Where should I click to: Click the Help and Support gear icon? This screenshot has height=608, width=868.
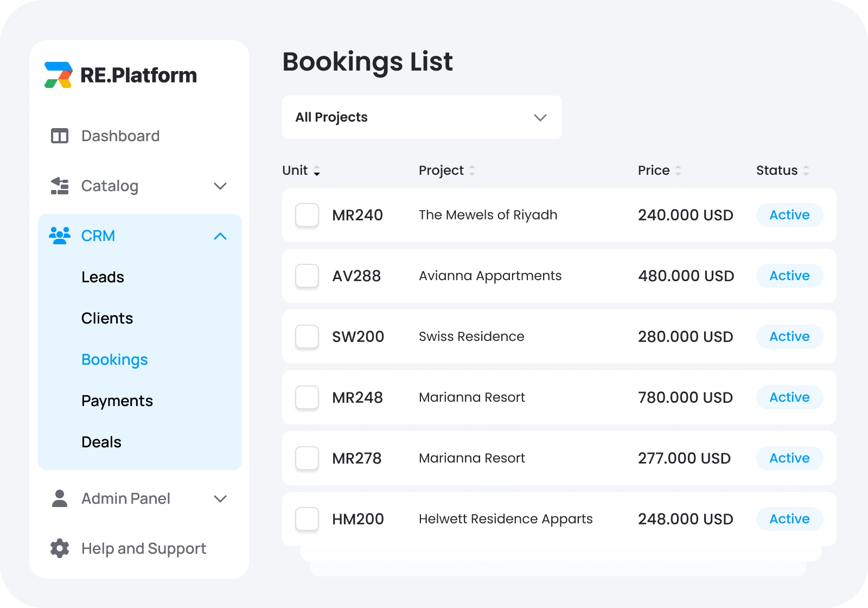[x=60, y=548]
